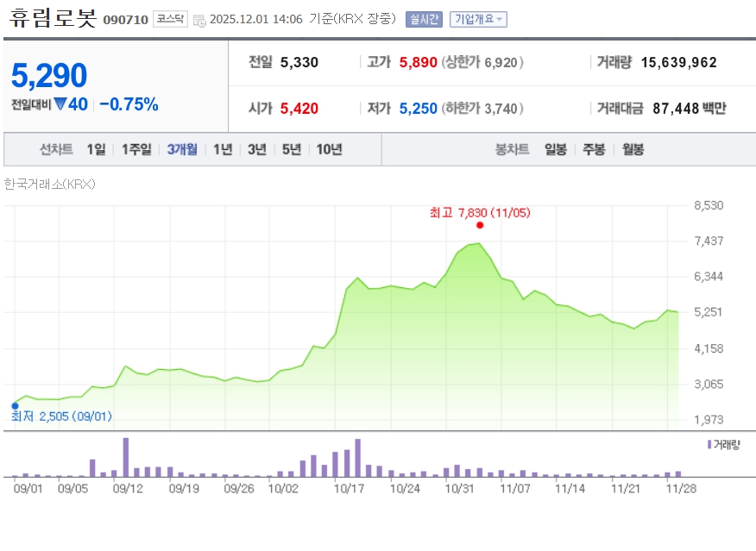The width and height of the screenshot is (756, 551).
Task: Open the 일봉 daily candlestick chart
Action: pos(556,149)
